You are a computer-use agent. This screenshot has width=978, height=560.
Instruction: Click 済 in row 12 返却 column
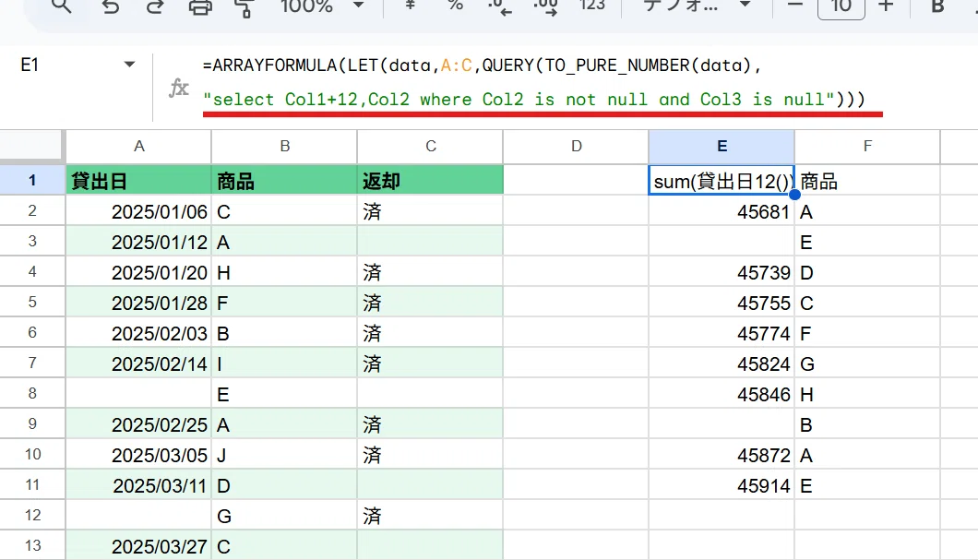point(372,517)
